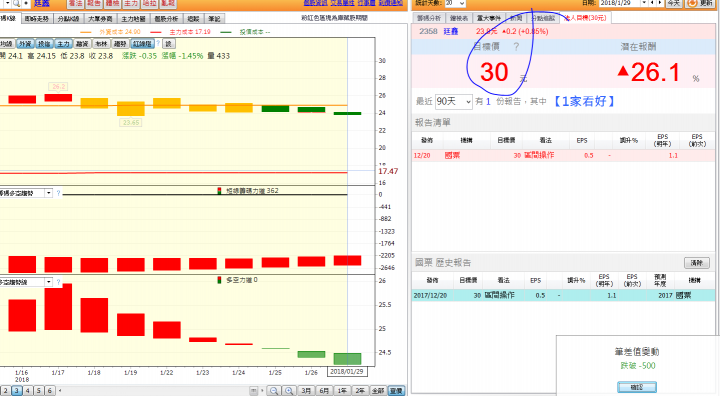The image size is (720, 396).
Task: Select the 法人目標(30元) tab
Action: coord(586,18)
